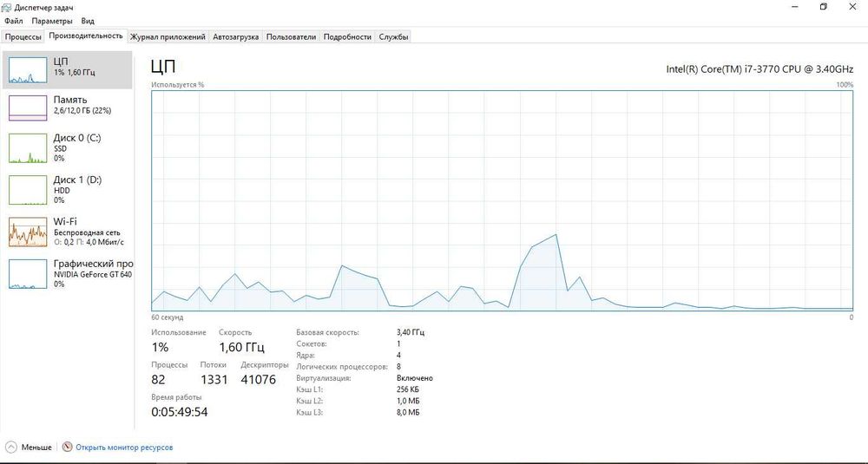Open the Параметры menu

click(x=52, y=21)
